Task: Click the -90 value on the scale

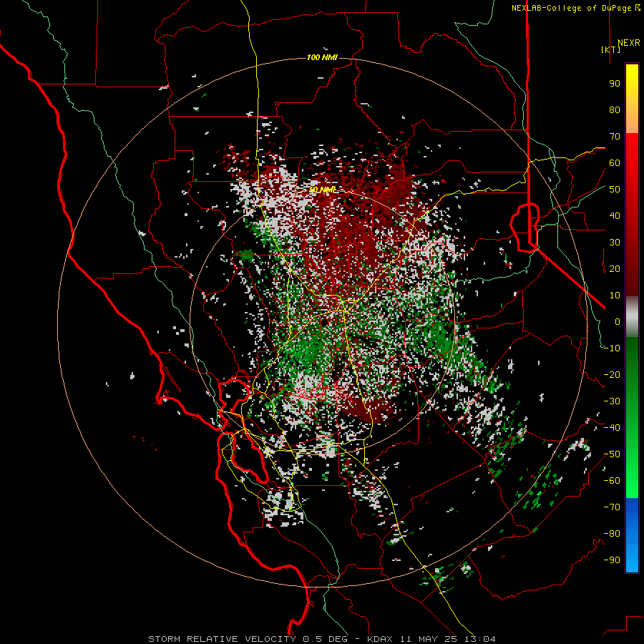Action: [612, 560]
